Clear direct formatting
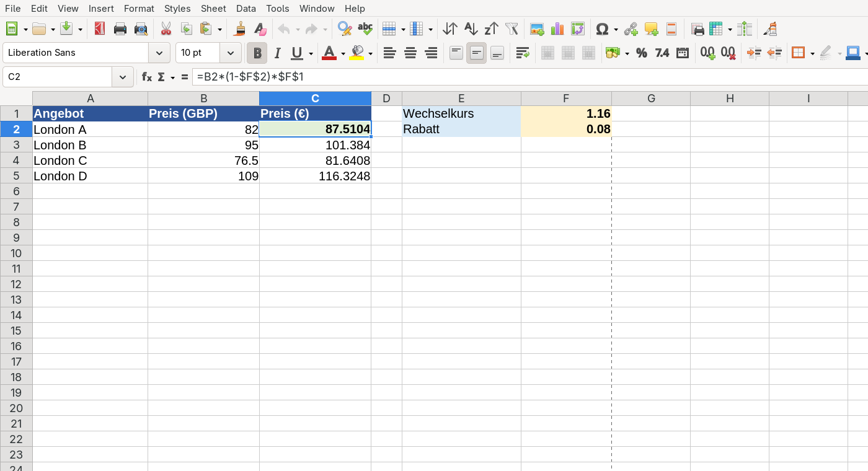Image resolution: width=868 pixels, height=471 pixels. 260,29
